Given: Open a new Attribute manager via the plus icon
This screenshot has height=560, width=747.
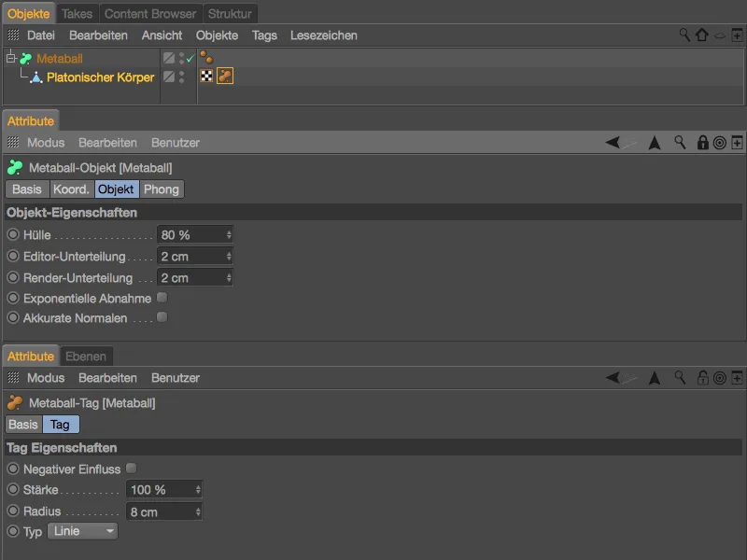Looking at the screenshot, I should point(738,143).
